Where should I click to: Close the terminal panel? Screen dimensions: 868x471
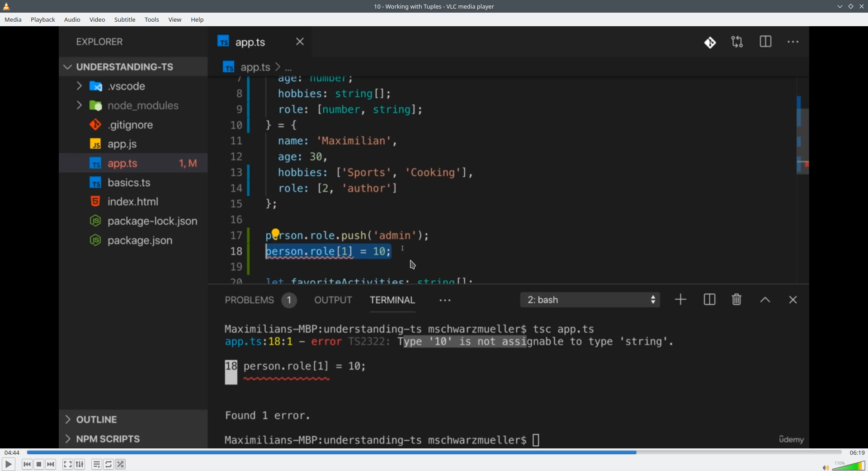coord(793,300)
